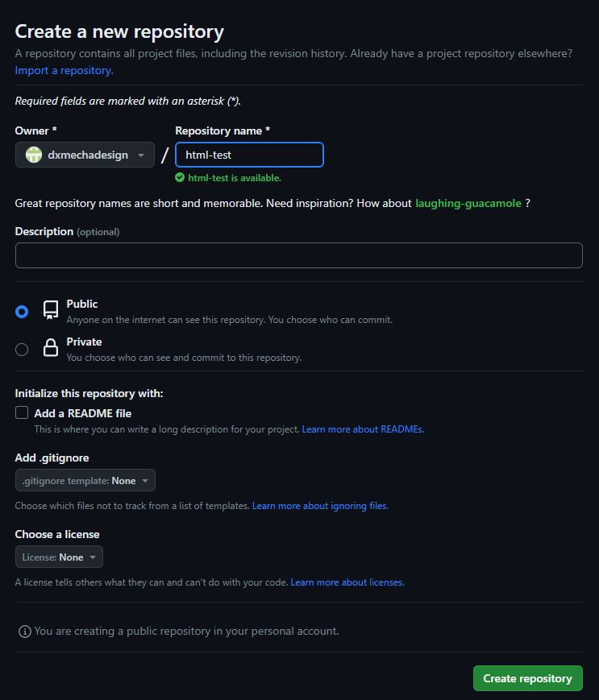Open the Owner dxmechadesign dropdown
This screenshot has height=700, width=599.
85,155
